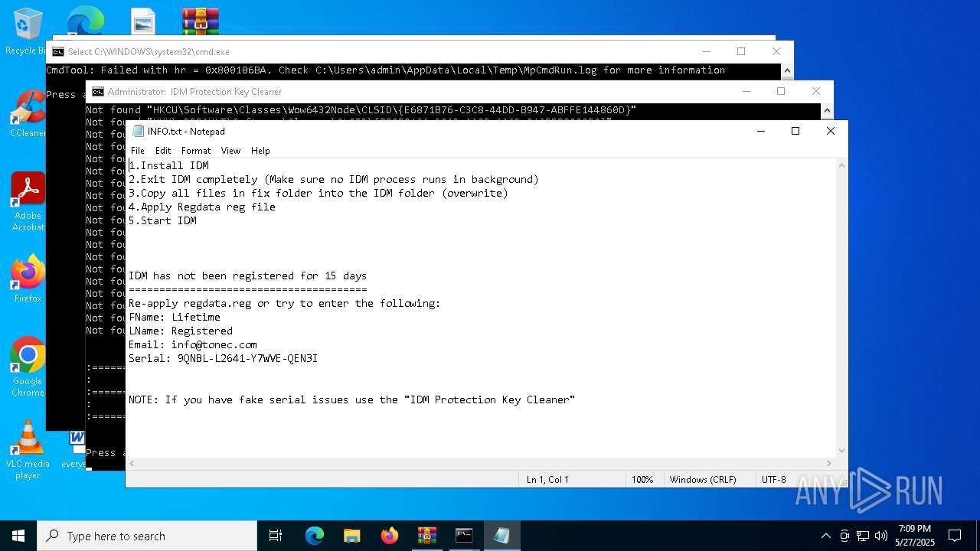Close the cmd.exe window
Image resolution: width=980 pixels, height=551 pixels.
(x=776, y=51)
